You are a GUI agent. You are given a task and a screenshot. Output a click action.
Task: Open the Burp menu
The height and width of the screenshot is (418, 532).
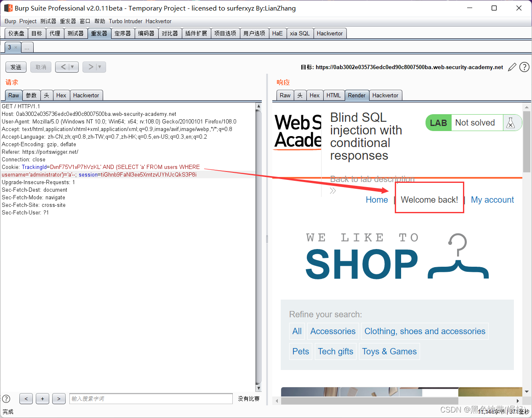pos(11,21)
